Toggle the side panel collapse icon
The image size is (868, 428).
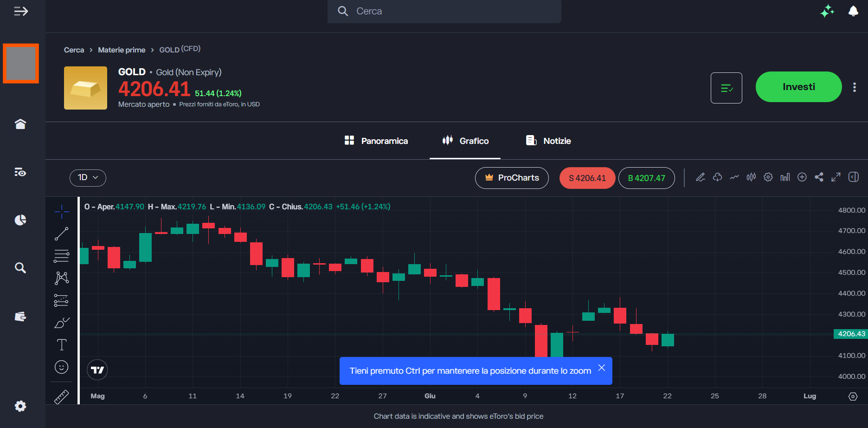(854, 177)
